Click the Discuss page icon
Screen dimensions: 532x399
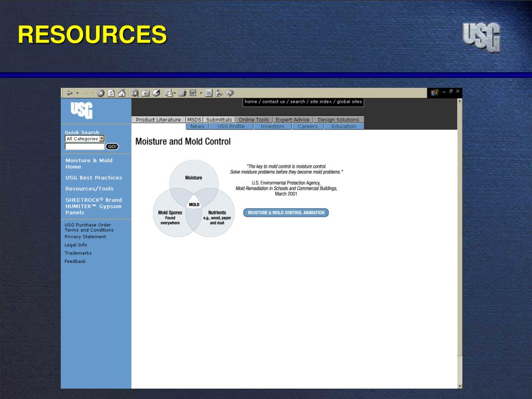point(209,93)
